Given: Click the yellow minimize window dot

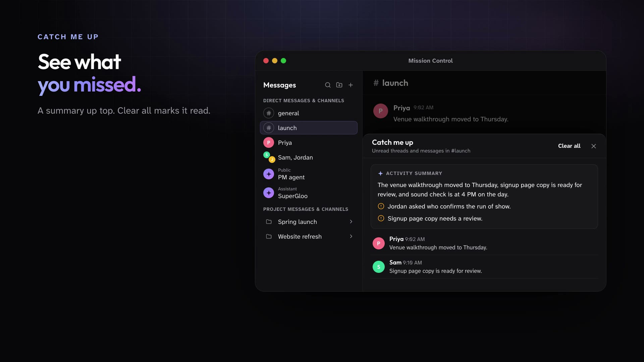Looking at the screenshot, I should (275, 61).
